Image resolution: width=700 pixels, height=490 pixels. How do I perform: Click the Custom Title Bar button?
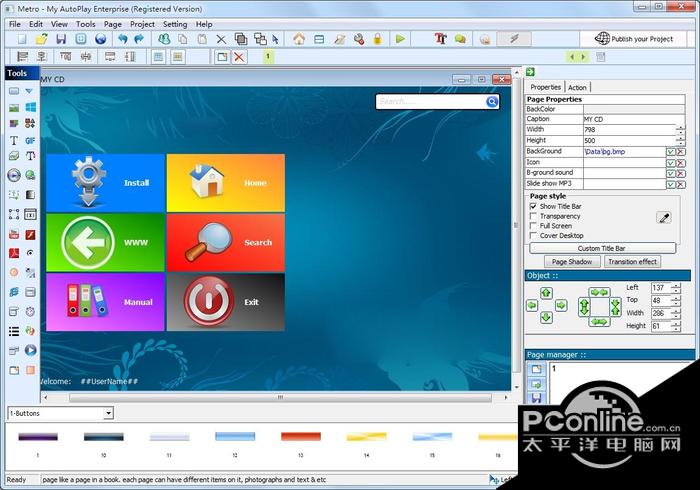click(x=602, y=248)
